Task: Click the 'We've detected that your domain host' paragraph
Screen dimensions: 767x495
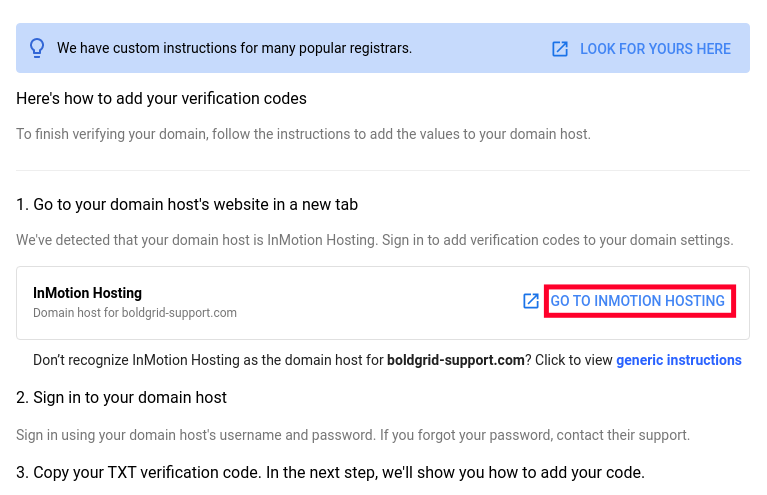Action: (x=374, y=240)
